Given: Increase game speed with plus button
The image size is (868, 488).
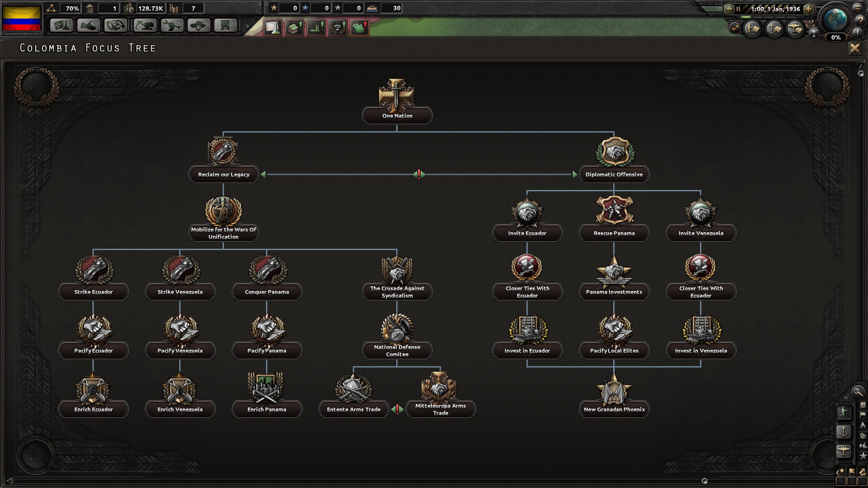Looking at the screenshot, I should [x=809, y=9].
